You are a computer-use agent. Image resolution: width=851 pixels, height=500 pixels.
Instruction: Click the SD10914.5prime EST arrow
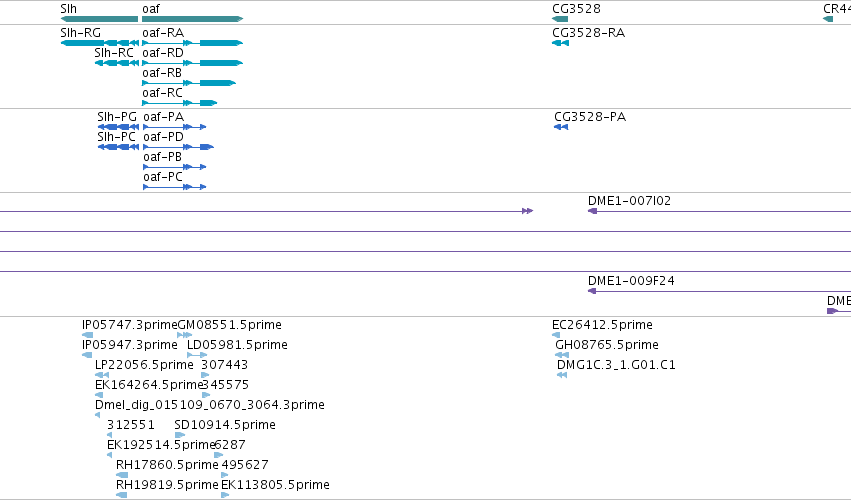[180, 435]
